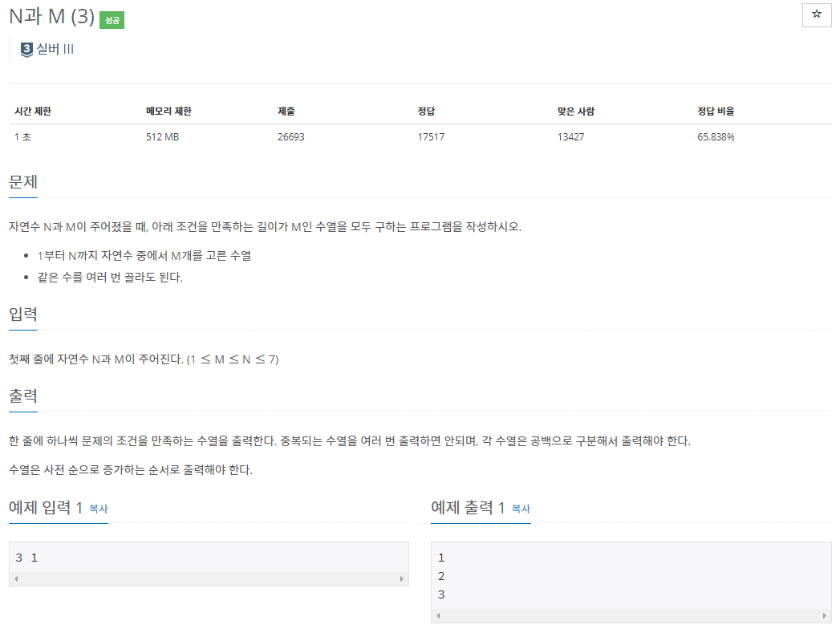Screen dimensions: 840x629
Task: Click the 출력 section heading
Action: coord(22,395)
